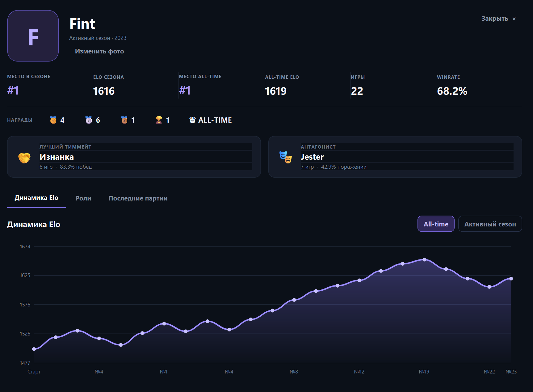Viewport: 533px width, 392px height.
Task: Open the Динамика Elo tab
Action: coord(36,198)
